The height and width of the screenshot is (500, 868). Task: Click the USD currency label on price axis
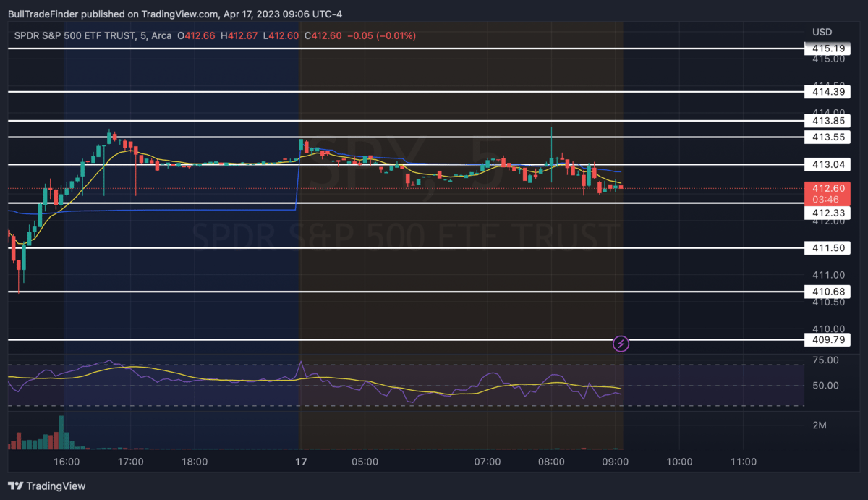[822, 32]
